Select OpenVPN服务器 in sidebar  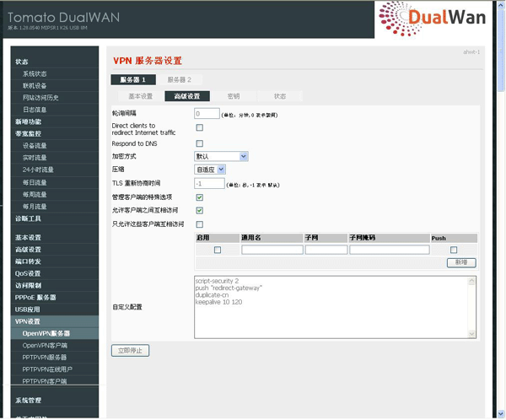(x=46, y=333)
